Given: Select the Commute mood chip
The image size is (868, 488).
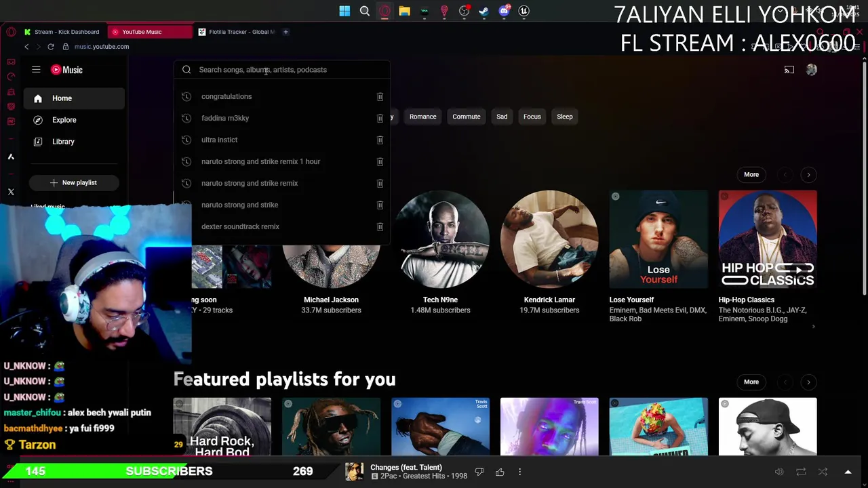Looking at the screenshot, I should [x=467, y=117].
